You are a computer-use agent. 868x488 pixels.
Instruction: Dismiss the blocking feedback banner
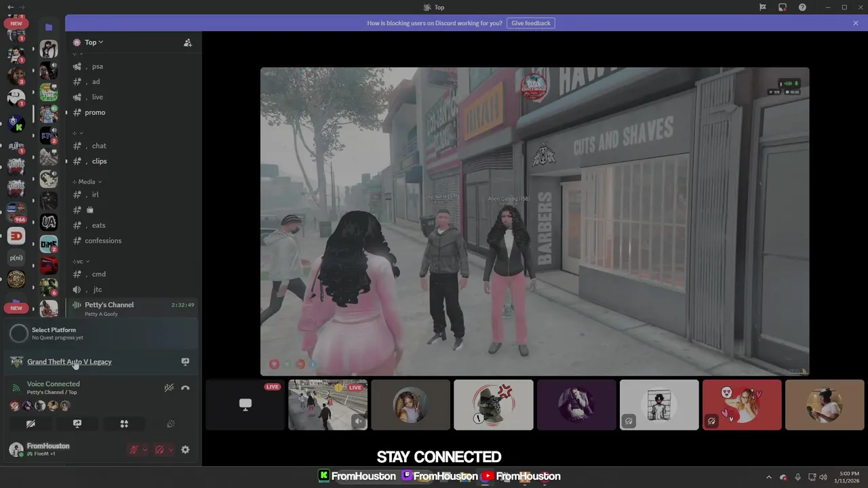click(x=856, y=23)
